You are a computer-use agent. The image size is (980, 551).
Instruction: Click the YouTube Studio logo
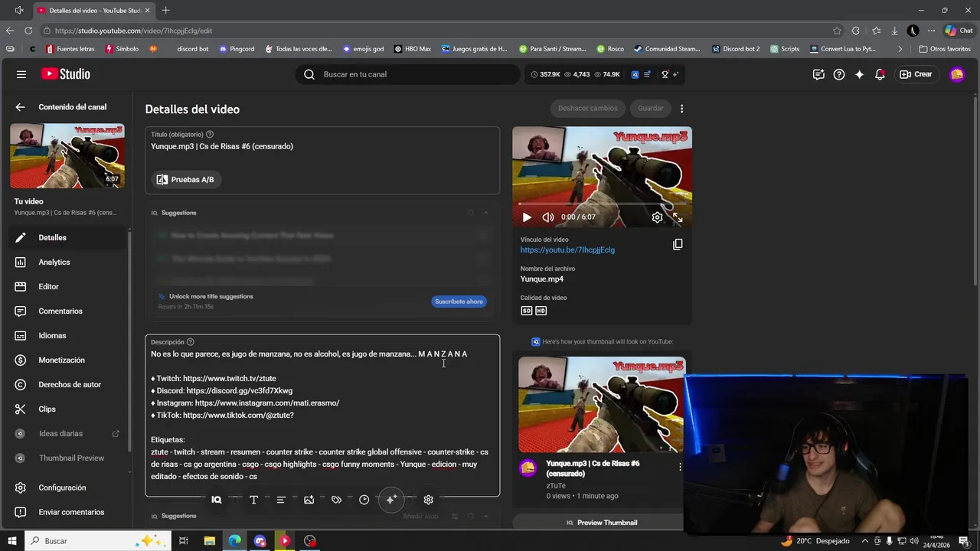(66, 74)
